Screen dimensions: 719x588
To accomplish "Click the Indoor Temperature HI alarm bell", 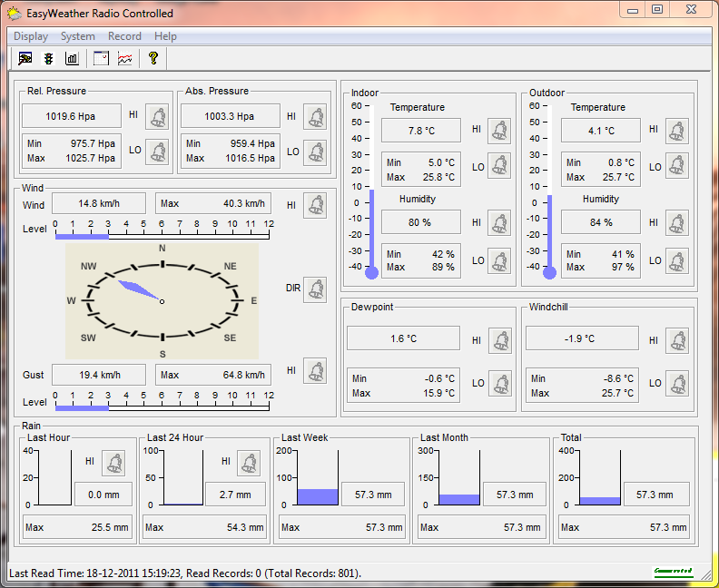I will (499, 131).
